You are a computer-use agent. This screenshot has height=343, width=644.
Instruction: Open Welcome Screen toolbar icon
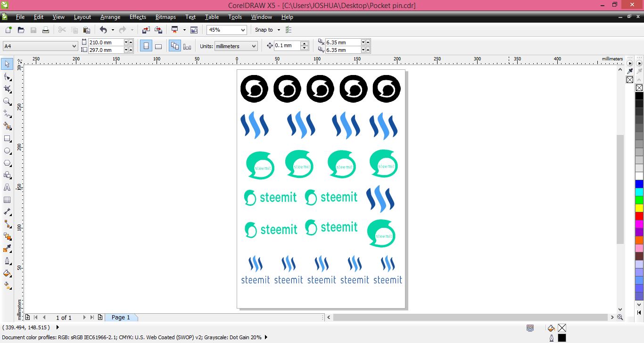pos(194,30)
